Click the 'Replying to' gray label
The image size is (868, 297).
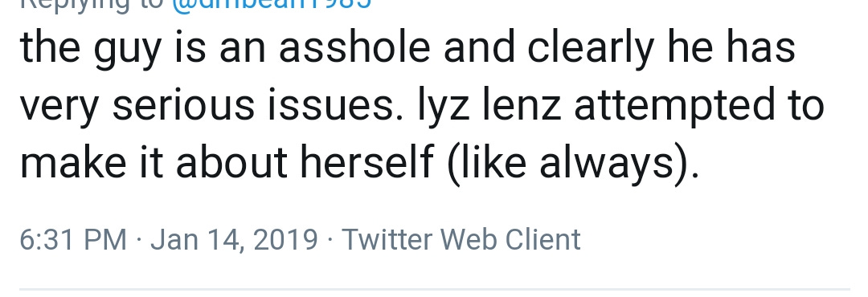pos(92,5)
